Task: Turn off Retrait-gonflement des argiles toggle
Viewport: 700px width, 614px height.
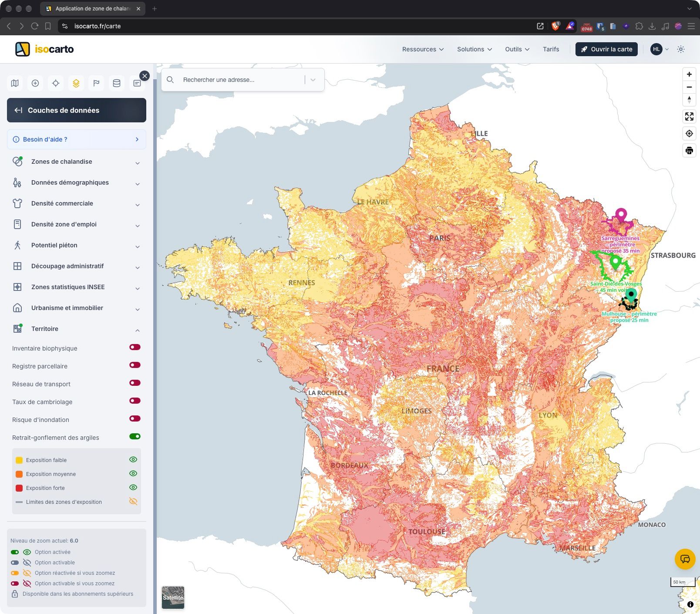Action: pos(135,436)
